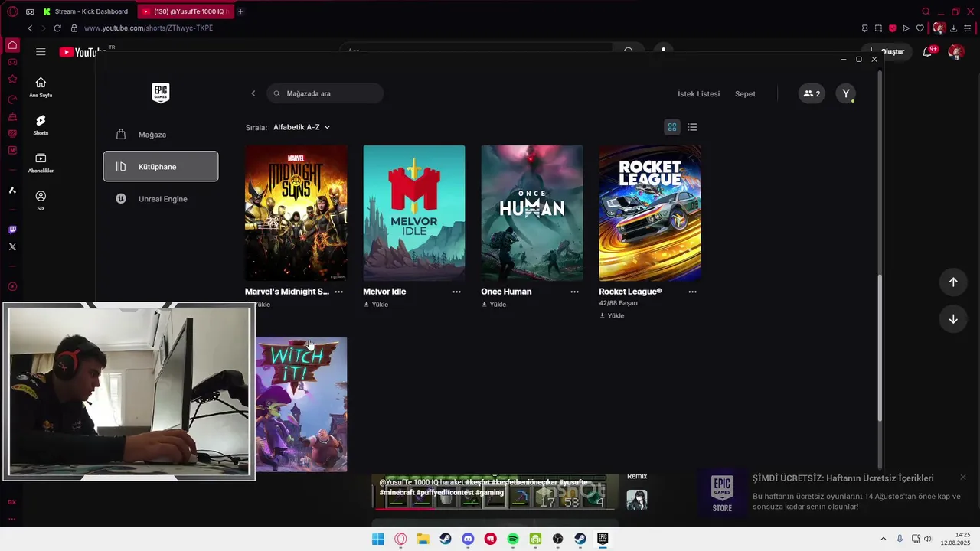Open Once Human game cover

tap(532, 214)
